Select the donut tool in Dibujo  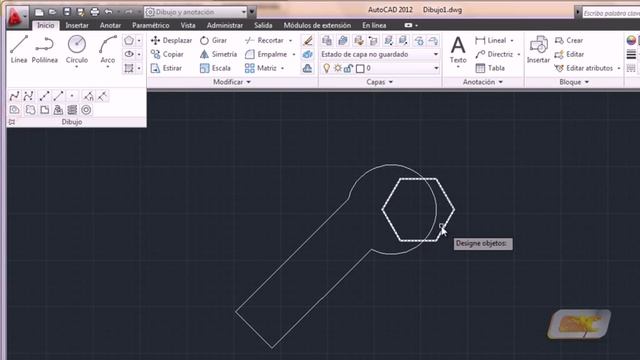pos(86,110)
